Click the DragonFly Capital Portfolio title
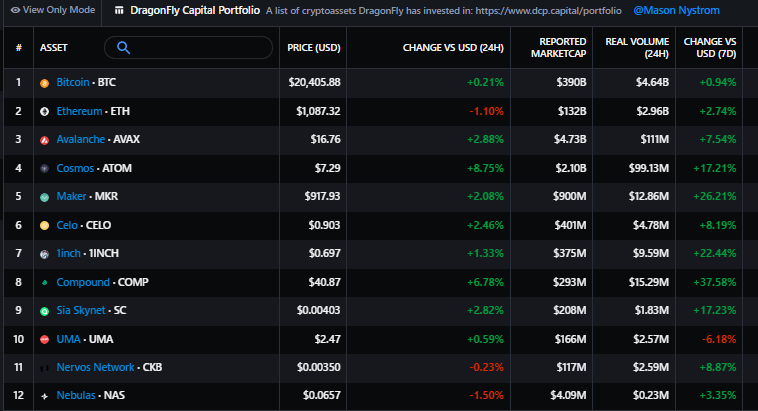 pyautogui.click(x=195, y=10)
